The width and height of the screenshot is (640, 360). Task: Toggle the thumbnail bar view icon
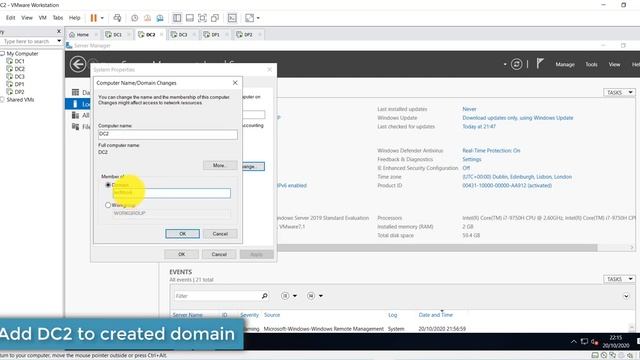pos(190,18)
